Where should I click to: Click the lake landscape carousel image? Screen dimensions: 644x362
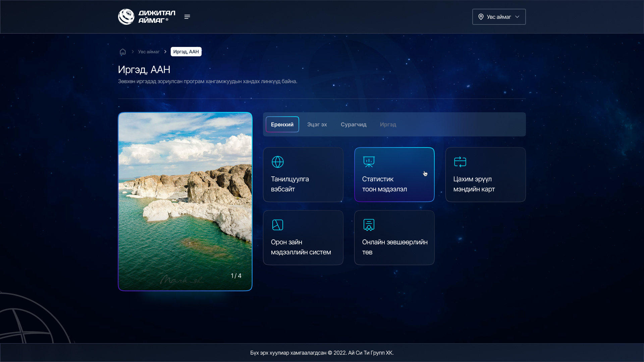tap(185, 201)
